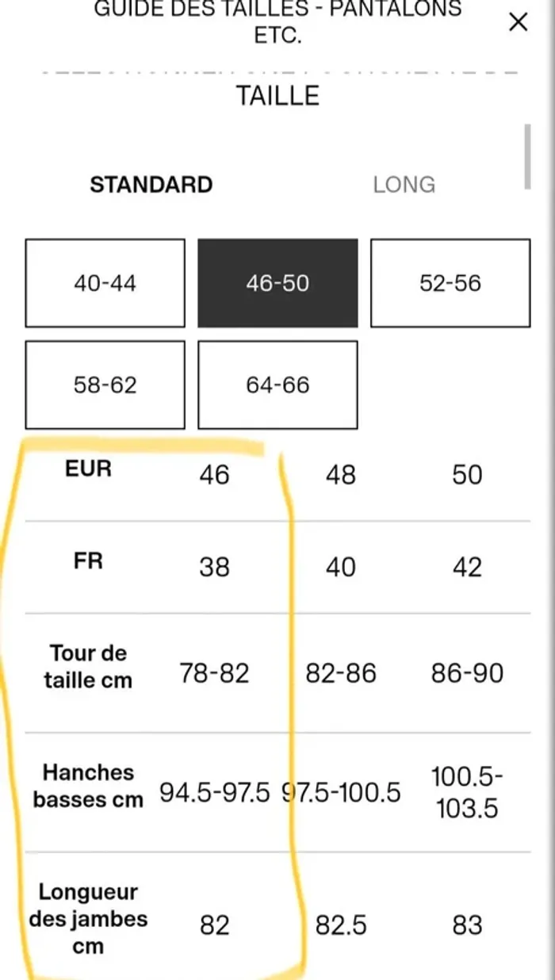Select the 64-66 size range
The image size is (555, 980).
coord(277,385)
